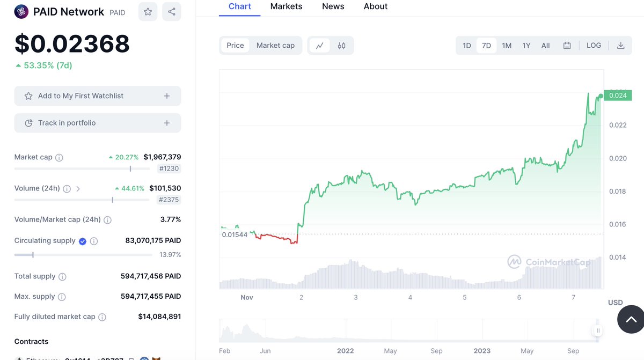The image size is (644, 360).
Task: Select the 1M time range button
Action: (x=506, y=46)
